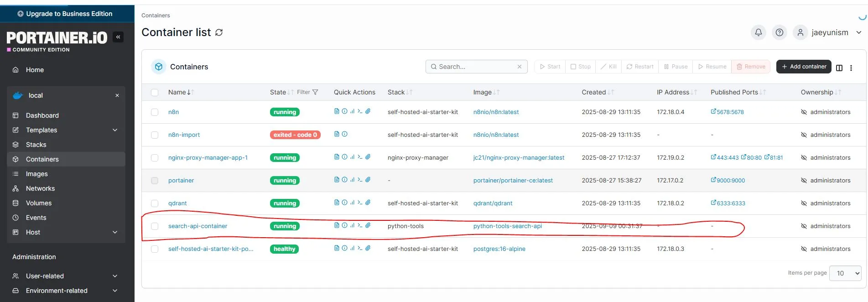The height and width of the screenshot is (302, 868).
Task: Tick the checkbox for qdrant
Action: (x=155, y=203)
